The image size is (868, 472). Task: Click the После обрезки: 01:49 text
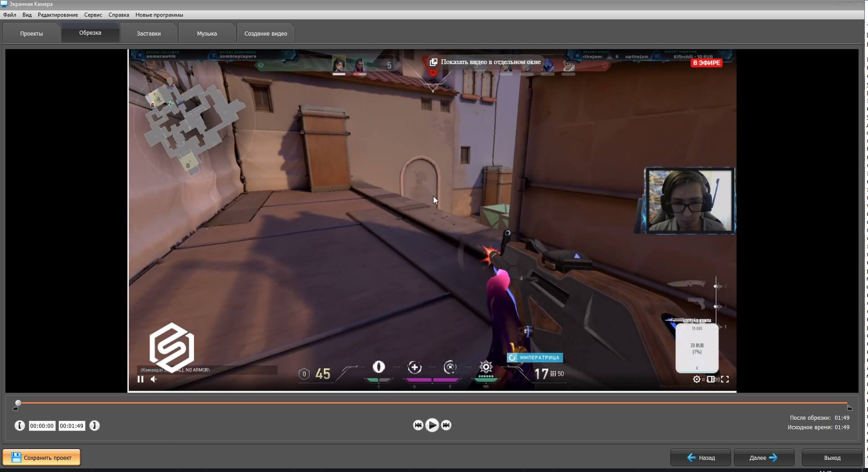819,418
